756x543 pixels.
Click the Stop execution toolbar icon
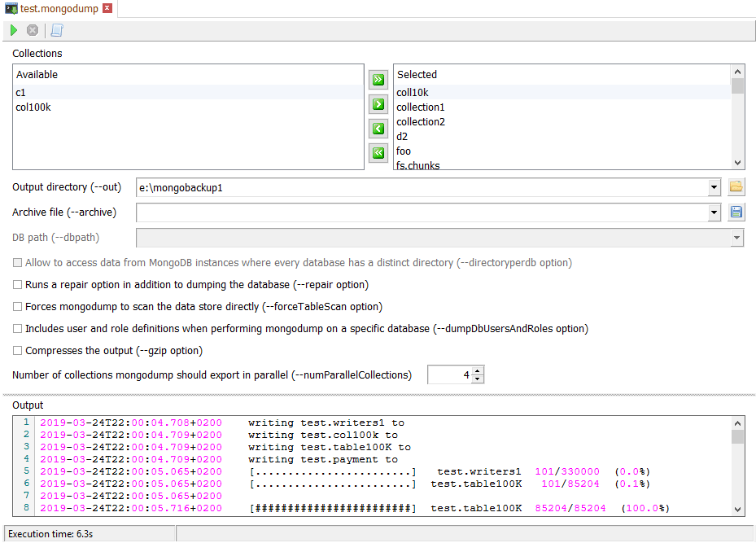coord(33,30)
